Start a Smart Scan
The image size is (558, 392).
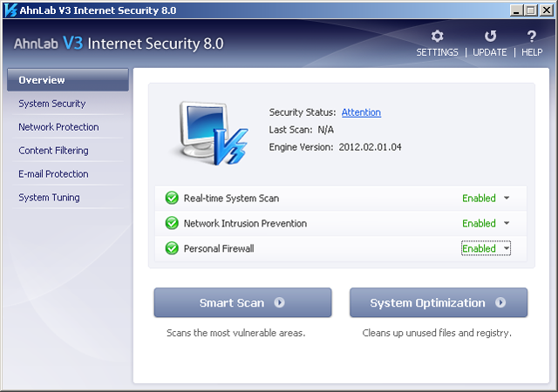tap(232, 303)
